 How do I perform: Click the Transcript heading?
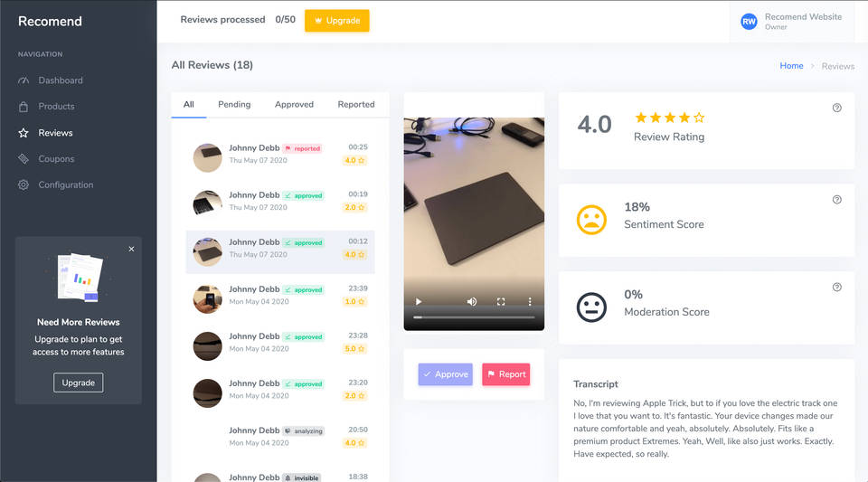(596, 384)
